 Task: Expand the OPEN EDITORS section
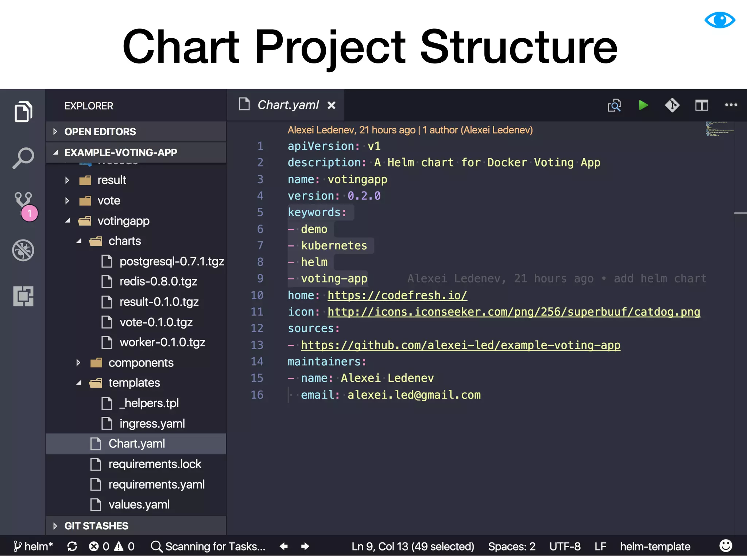pos(100,132)
